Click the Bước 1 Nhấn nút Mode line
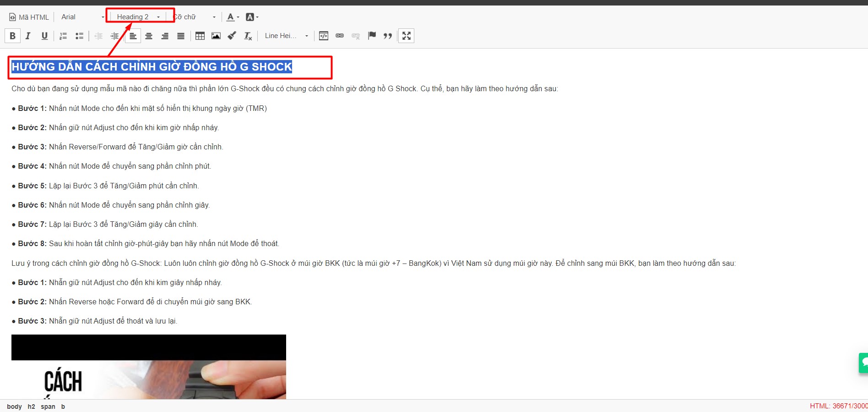Image resolution: width=868 pixels, height=412 pixels. click(x=139, y=108)
